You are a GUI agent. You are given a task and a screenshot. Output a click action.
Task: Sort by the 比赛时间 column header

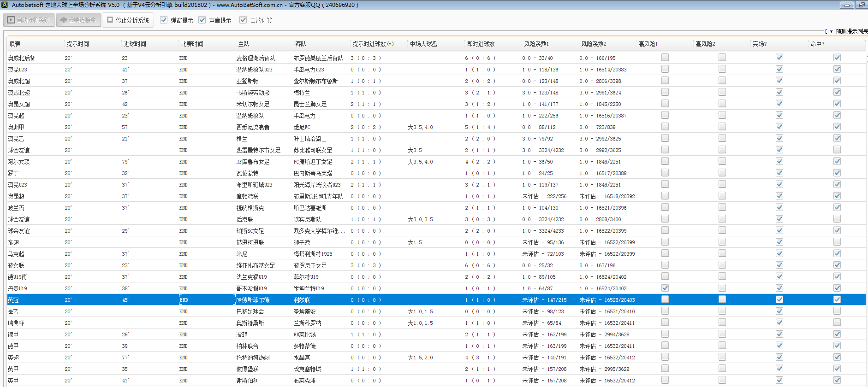tap(192, 44)
